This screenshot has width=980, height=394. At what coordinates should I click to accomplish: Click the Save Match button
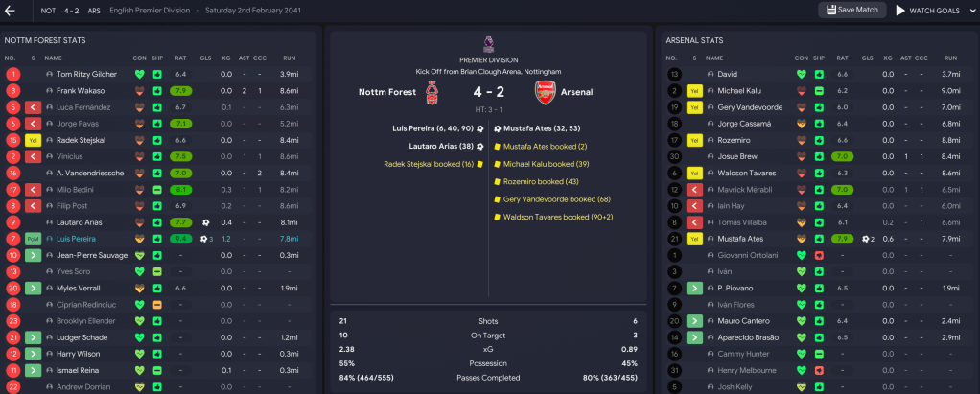click(852, 10)
